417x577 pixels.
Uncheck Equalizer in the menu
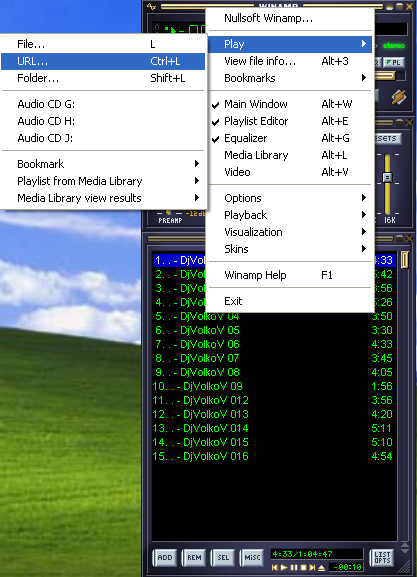coord(290,138)
